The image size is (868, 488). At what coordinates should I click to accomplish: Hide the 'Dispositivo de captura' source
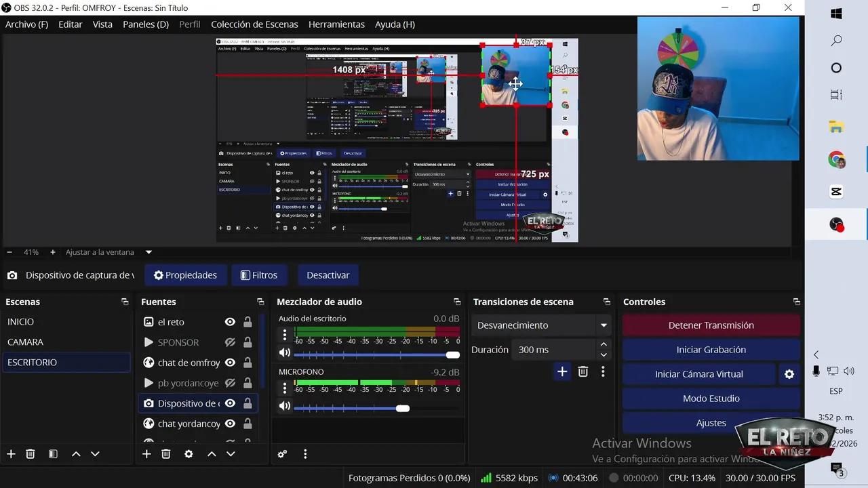[230, 403]
